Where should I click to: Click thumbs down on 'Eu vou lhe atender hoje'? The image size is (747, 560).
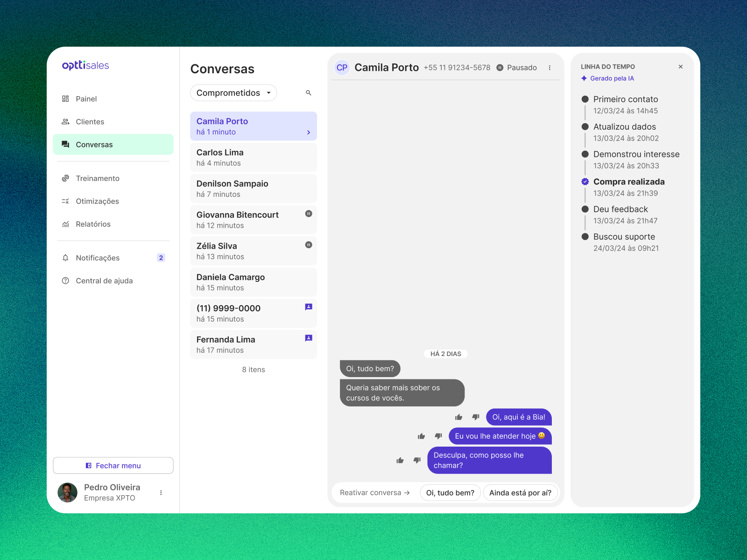click(x=438, y=436)
